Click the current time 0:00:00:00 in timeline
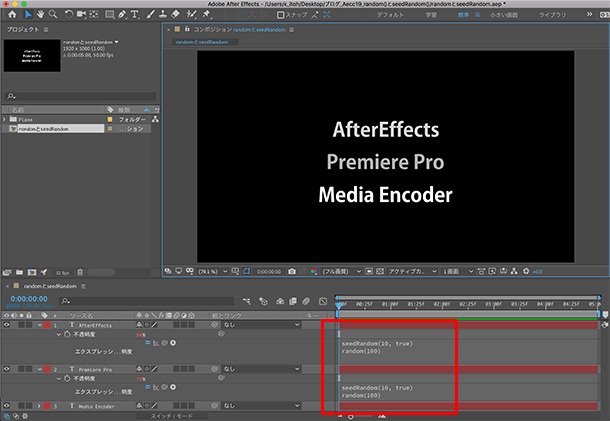The height and width of the screenshot is (421, 610). click(29, 299)
